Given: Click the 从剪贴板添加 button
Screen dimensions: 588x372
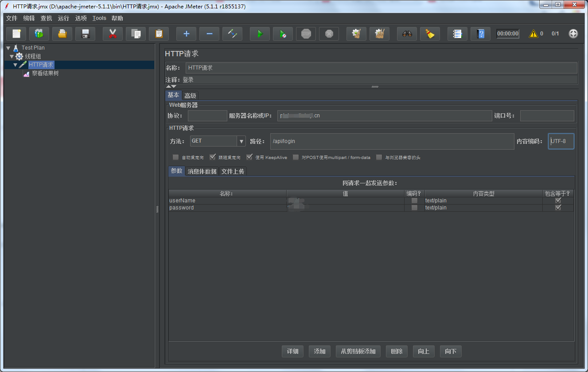Looking at the screenshot, I should pos(358,351).
